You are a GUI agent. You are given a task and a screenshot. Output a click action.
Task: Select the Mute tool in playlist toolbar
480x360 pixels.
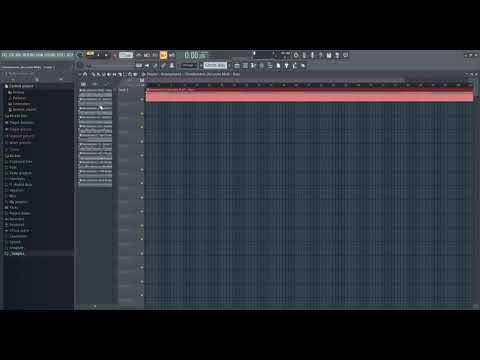pyautogui.click(x=109, y=74)
